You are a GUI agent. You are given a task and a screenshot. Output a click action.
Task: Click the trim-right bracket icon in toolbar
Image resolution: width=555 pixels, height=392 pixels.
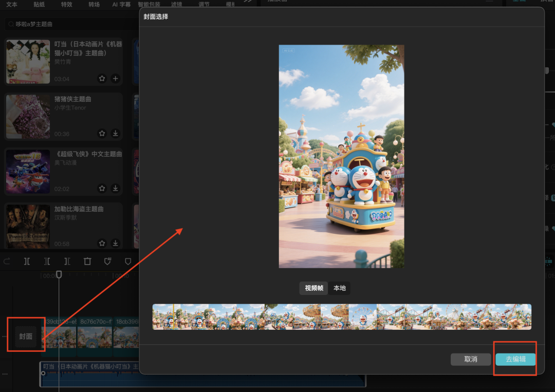pos(67,262)
